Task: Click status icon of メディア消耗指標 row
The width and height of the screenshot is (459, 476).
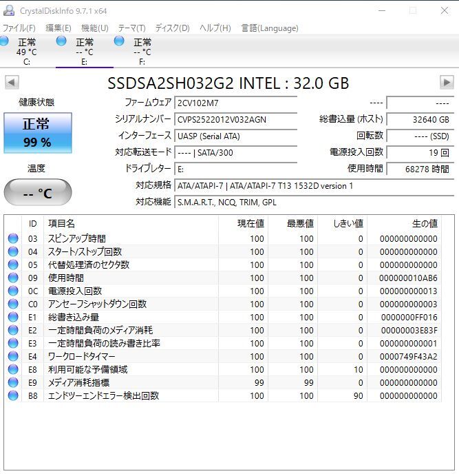Action: pyautogui.click(x=13, y=382)
